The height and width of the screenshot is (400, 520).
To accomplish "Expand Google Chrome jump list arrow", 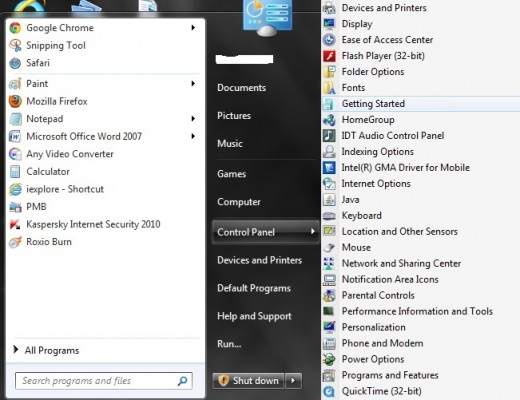I will pyautogui.click(x=193, y=28).
